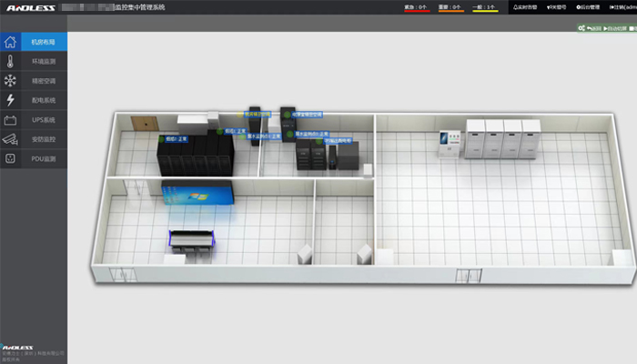
Task: Click 实时告警 in the top bar
Action: pyautogui.click(x=525, y=6)
